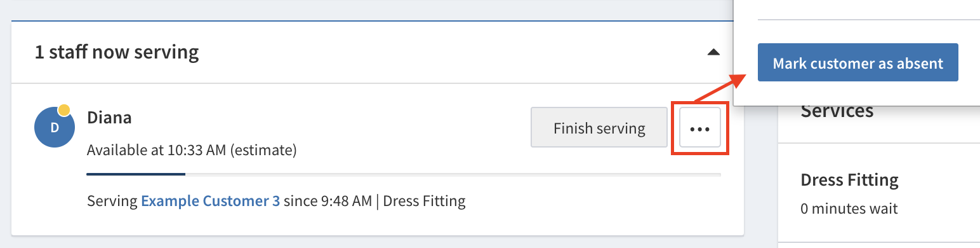
Task: Click "Dress Fitting" in the serving line
Action: click(x=425, y=202)
